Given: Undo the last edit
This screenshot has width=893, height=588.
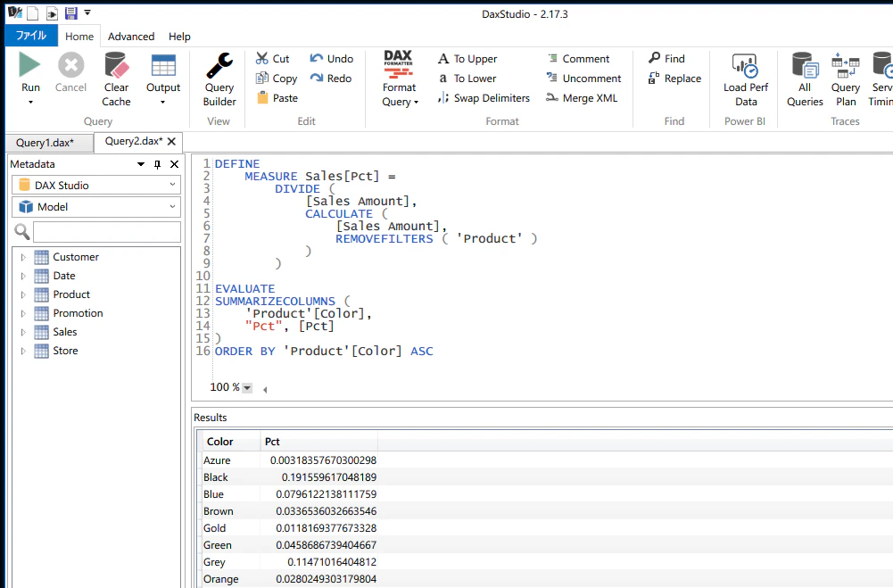Looking at the screenshot, I should tap(332, 59).
